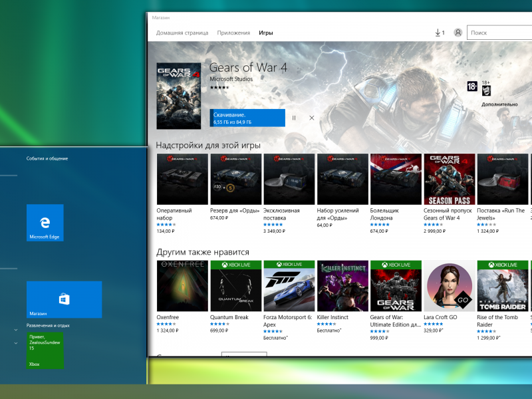This screenshot has width=532, height=399.
Task: Click the Надстройки для этой игры heading
Action: click(x=208, y=146)
